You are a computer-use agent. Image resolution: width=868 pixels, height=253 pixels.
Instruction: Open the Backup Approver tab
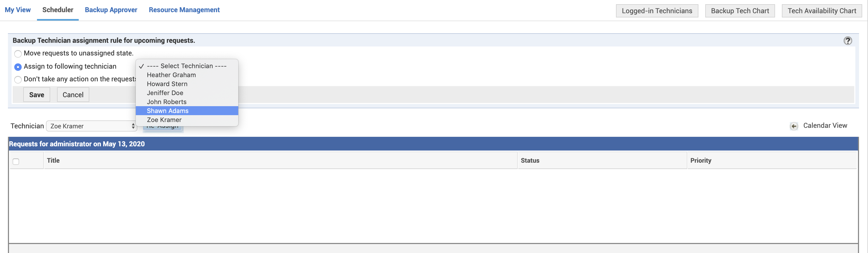[x=111, y=10]
